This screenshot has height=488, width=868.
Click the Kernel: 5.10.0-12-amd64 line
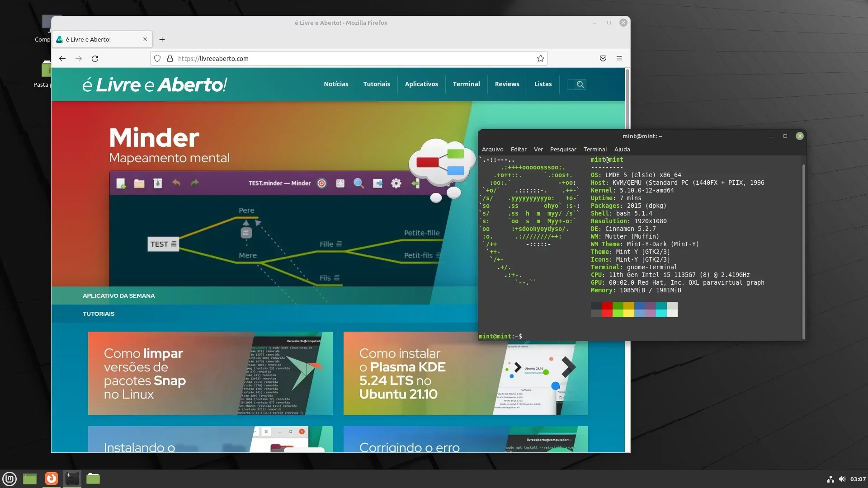pyautogui.click(x=632, y=191)
